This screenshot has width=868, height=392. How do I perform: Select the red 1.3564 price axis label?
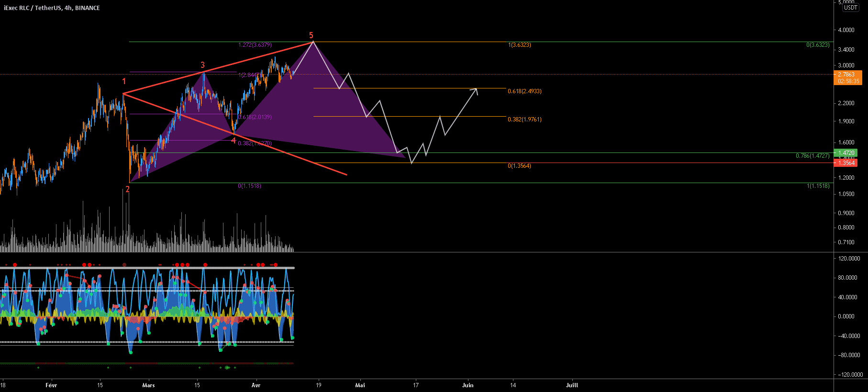pos(846,163)
